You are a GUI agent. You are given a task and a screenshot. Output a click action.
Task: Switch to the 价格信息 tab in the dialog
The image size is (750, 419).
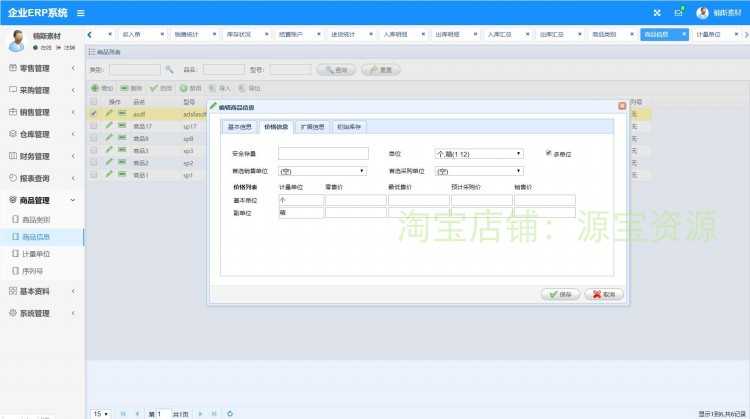click(x=276, y=127)
